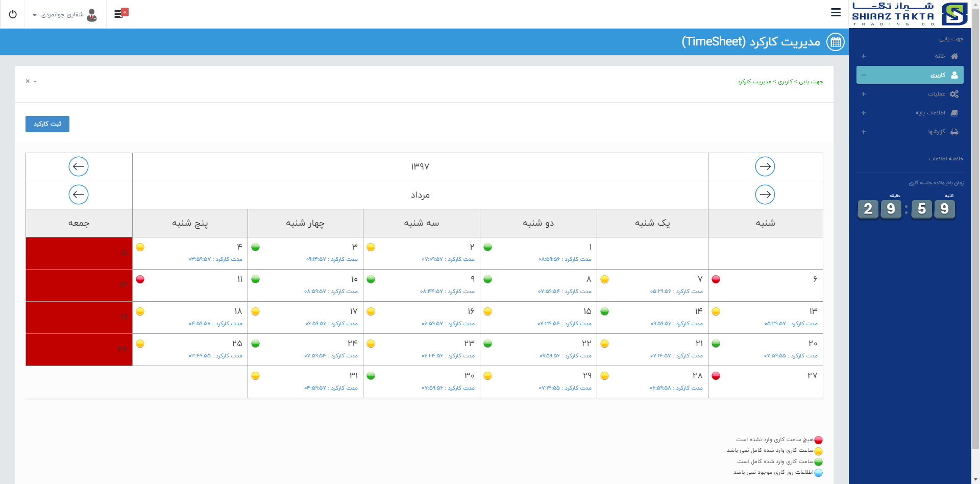Click day ۲۵ work duration ۰۳:۴۹:۵۵
This screenshot has width=980, height=484.
point(215,356)
